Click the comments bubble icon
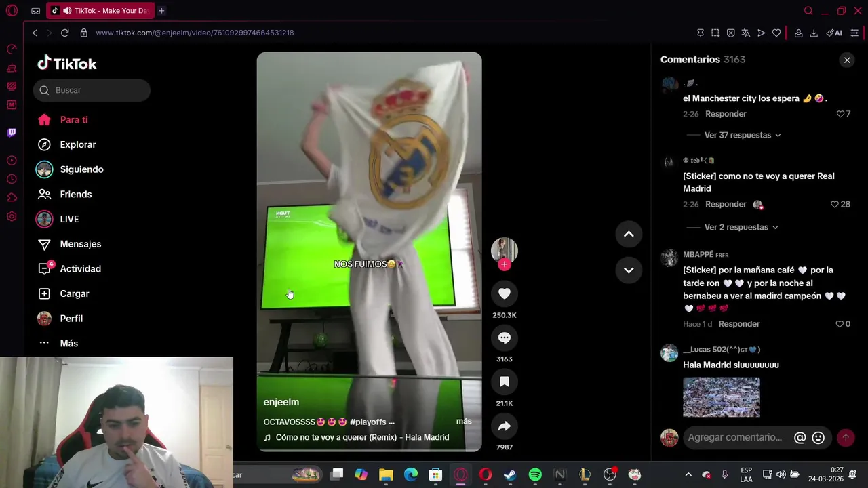Screen dimensions: 868x488 click(505, 338)
